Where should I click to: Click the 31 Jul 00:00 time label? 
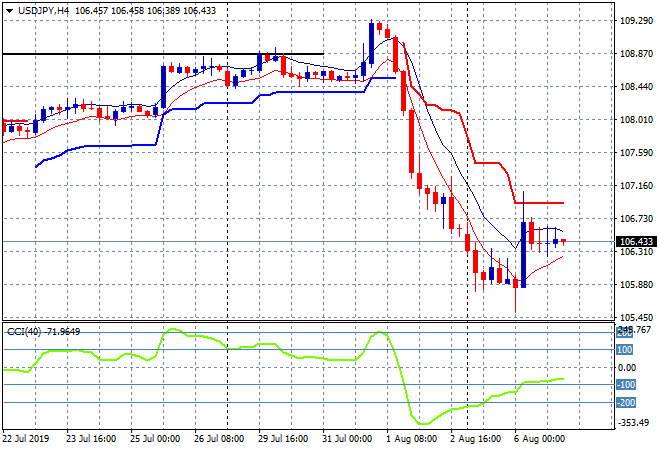click(x=347, y=439)
